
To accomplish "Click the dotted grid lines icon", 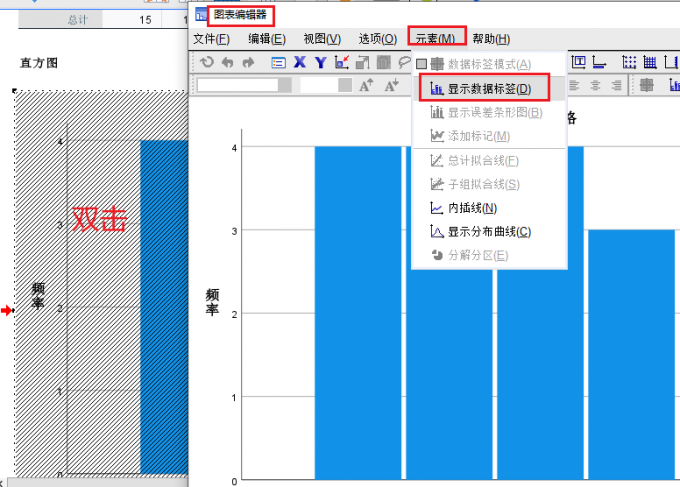I will coord(629,62).
